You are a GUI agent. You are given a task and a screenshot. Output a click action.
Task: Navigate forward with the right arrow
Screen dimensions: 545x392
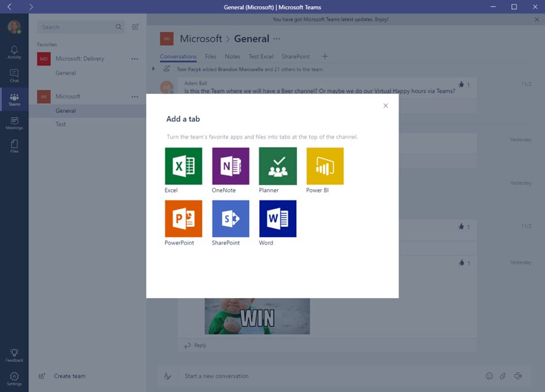coord(31,7)
